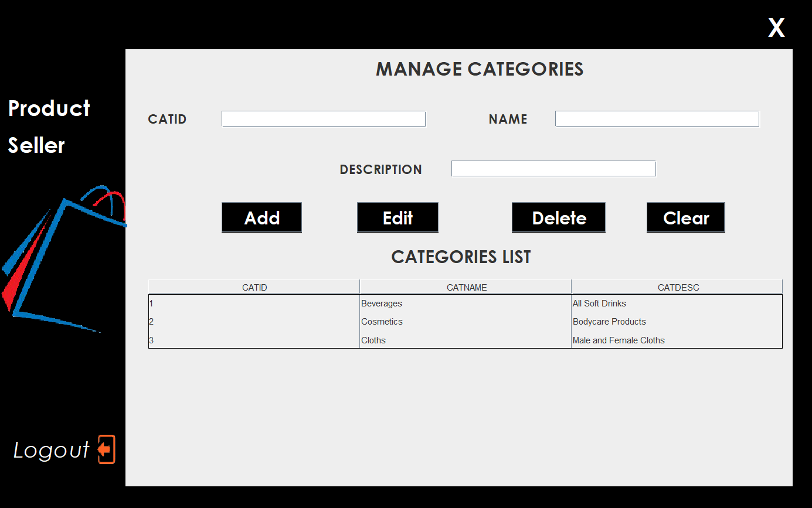This screenshot has width=812, height=508.
Task: Click the CATID column header
Action: pos(254,287)
